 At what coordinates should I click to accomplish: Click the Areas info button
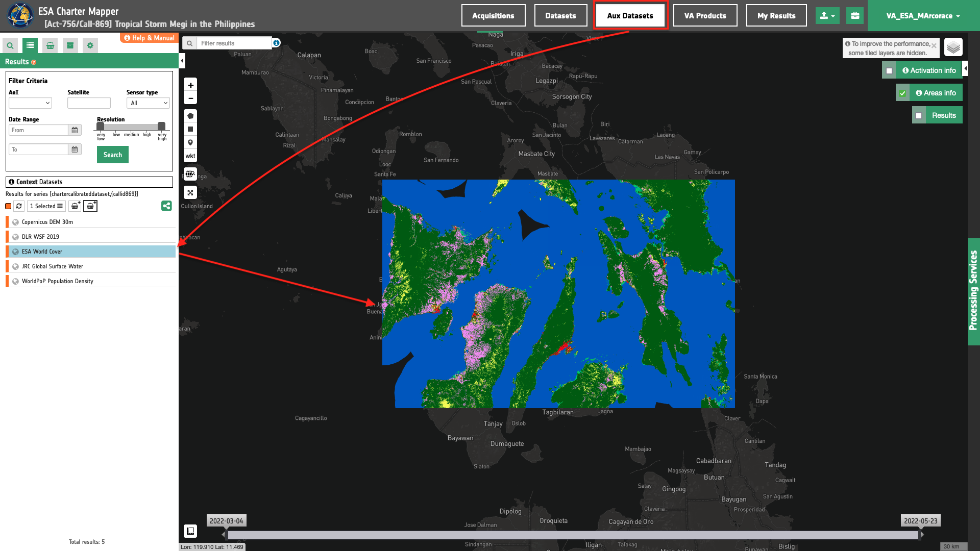pos(936,93)
